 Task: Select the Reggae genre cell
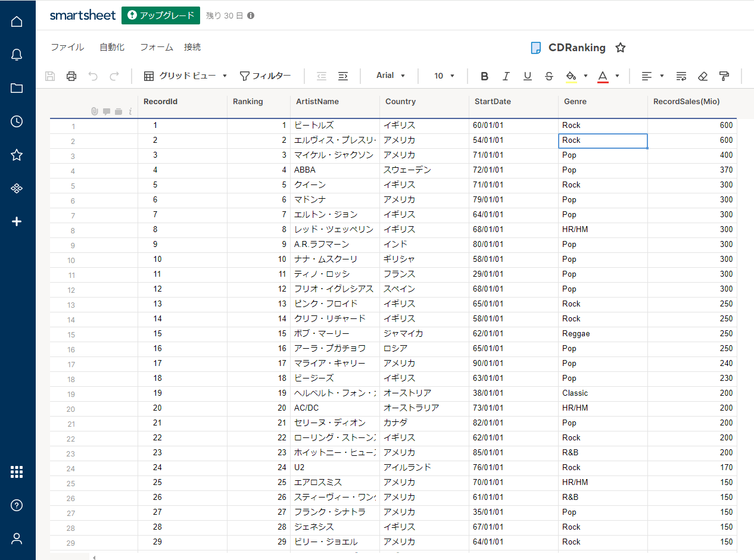click(x=602, y=334)
